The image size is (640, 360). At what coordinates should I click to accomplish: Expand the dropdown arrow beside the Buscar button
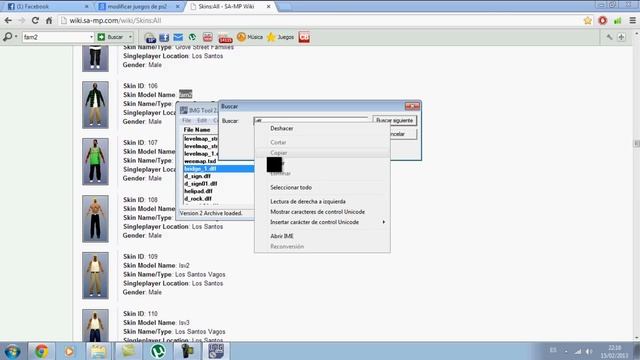(130, 37)
